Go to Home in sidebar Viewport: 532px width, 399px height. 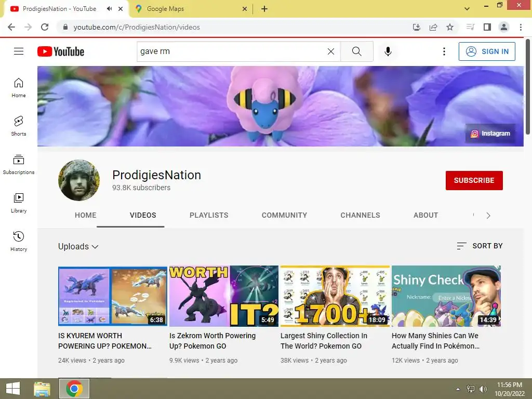19,88
